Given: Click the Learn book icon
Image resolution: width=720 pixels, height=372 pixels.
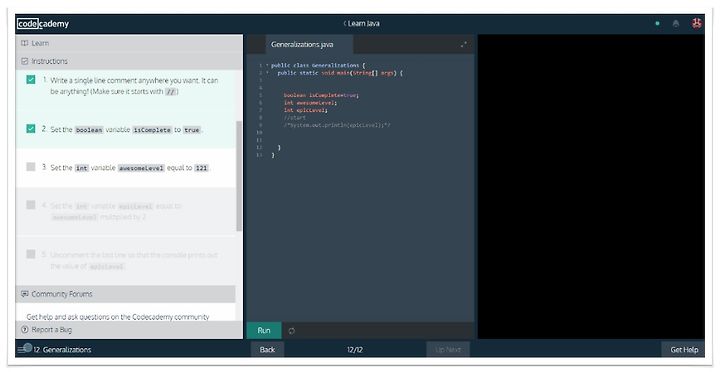Looking at the screenshot, I should click(x=25, y=43).
